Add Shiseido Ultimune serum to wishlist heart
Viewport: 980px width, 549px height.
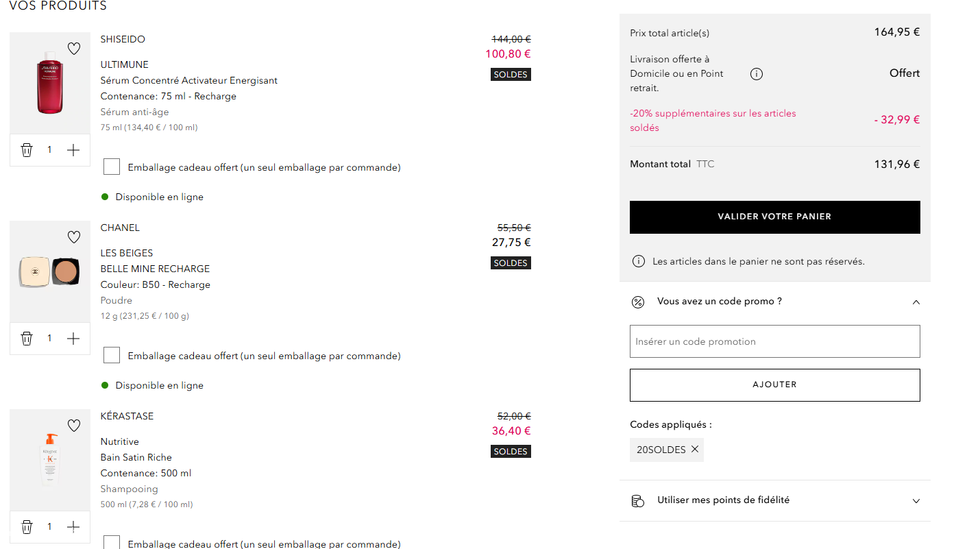point(74,49)
